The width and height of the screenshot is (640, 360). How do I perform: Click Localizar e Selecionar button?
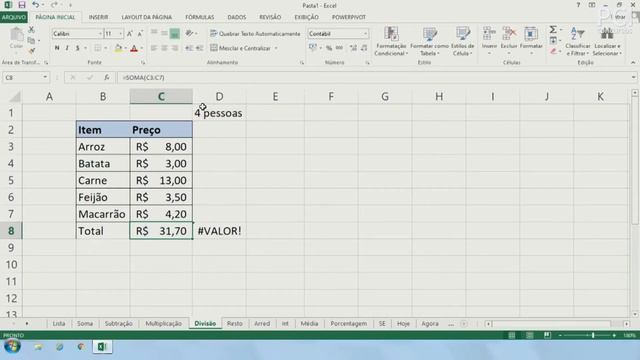[x=607, y=41]
